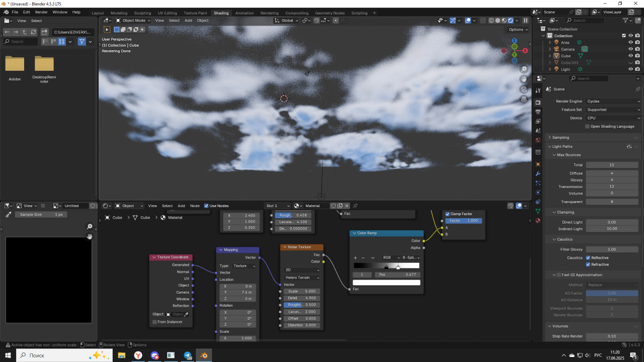Open the World properties tab icon

(x=538, y=140)
